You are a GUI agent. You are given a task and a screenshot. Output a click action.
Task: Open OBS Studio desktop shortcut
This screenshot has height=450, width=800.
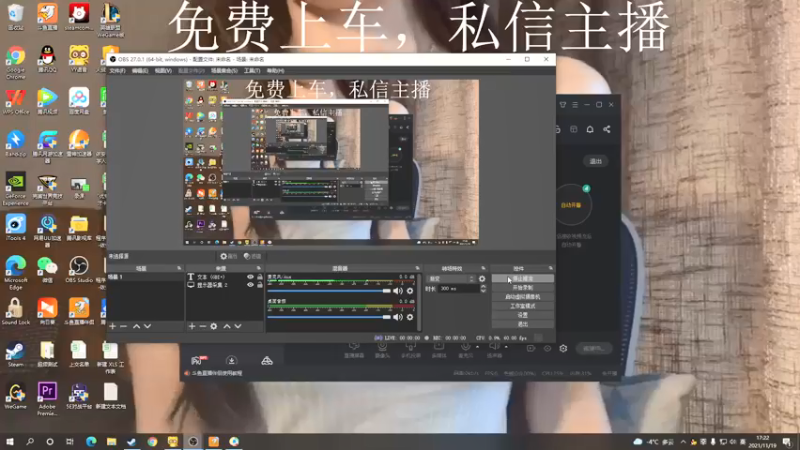(x=79, y=270)
